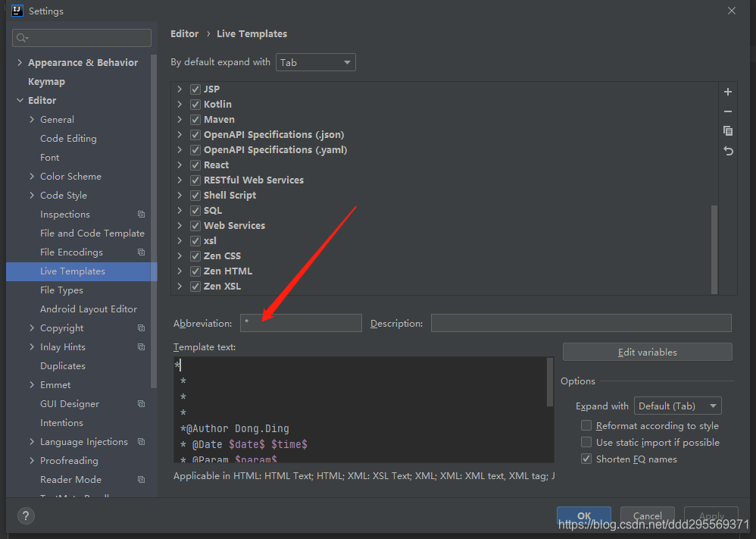Click Editor in the breadcrumb

point(184,34)
